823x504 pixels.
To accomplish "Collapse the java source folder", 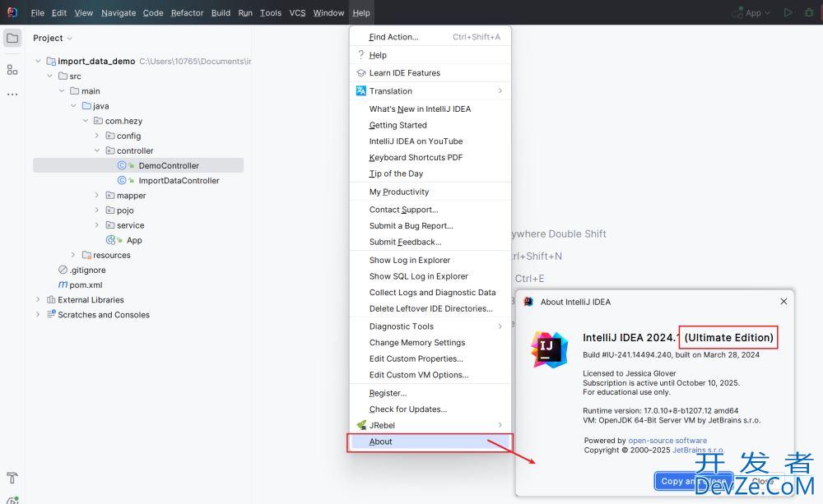I will [73, 106].
